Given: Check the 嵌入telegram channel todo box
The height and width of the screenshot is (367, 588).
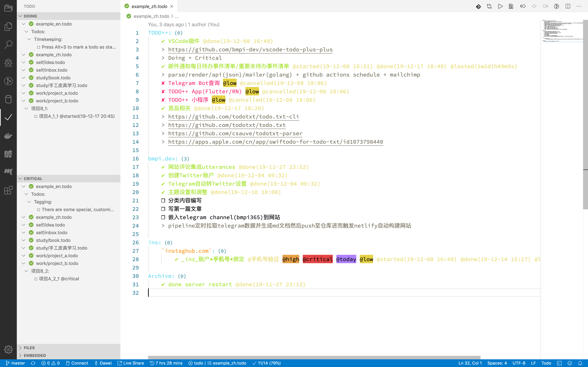Looking at the screenshot, I should coord(163,217).
